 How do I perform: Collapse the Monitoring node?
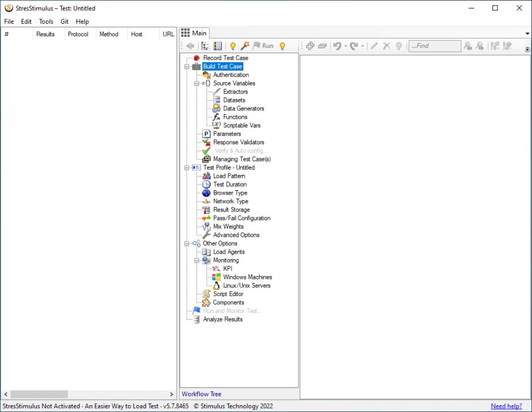point(196,260)
